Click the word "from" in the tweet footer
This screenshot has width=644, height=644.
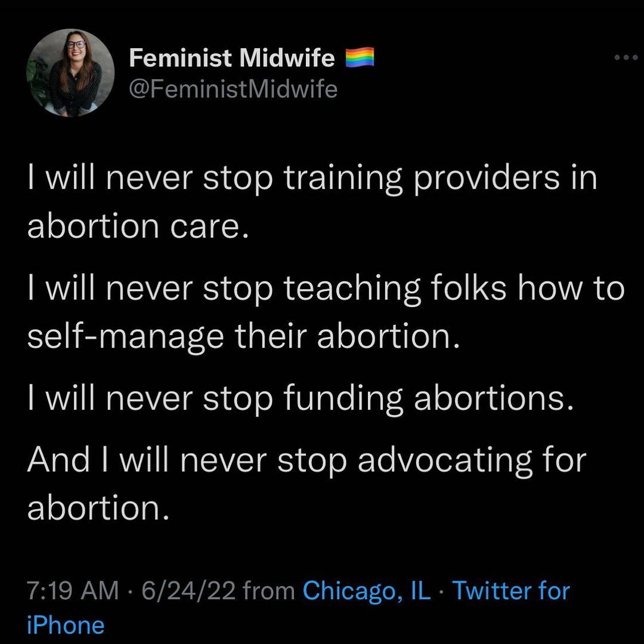(x=269, y=591)
